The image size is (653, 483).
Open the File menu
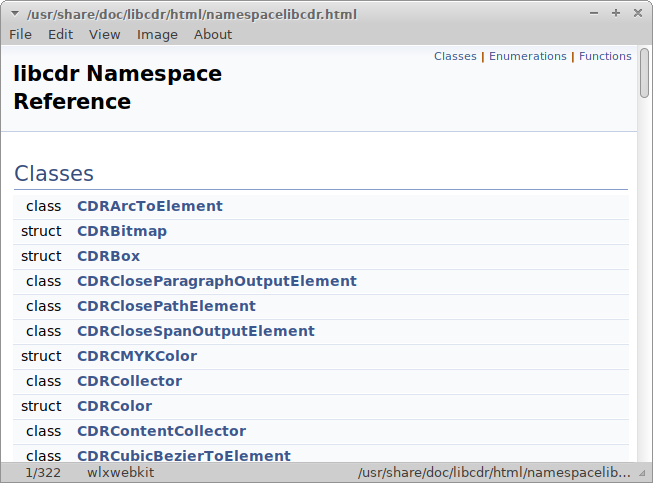[x=20, y=34]
